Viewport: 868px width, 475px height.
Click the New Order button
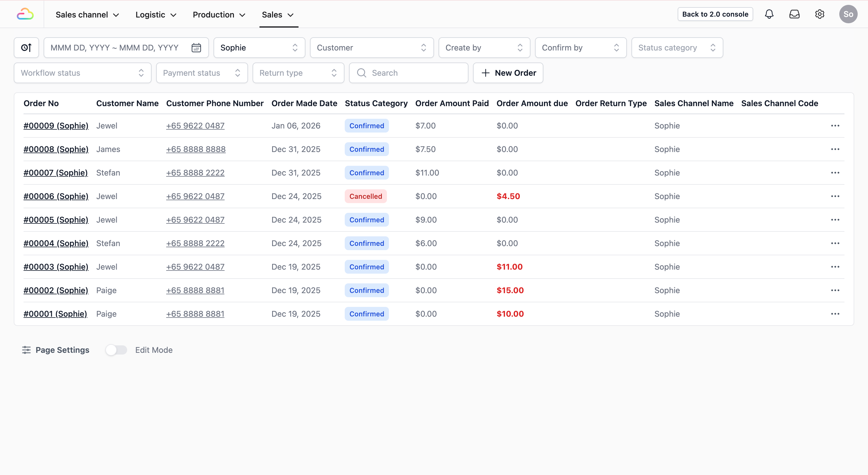tap(508, 73)
